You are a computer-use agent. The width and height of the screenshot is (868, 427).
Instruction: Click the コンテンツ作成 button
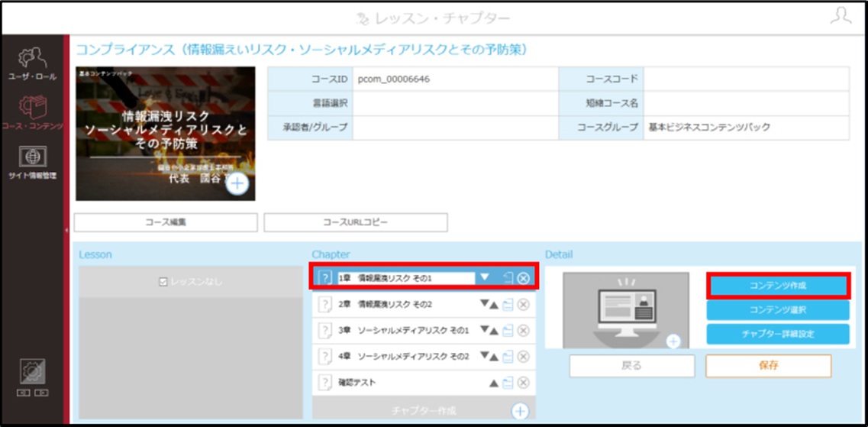(778, 286)
